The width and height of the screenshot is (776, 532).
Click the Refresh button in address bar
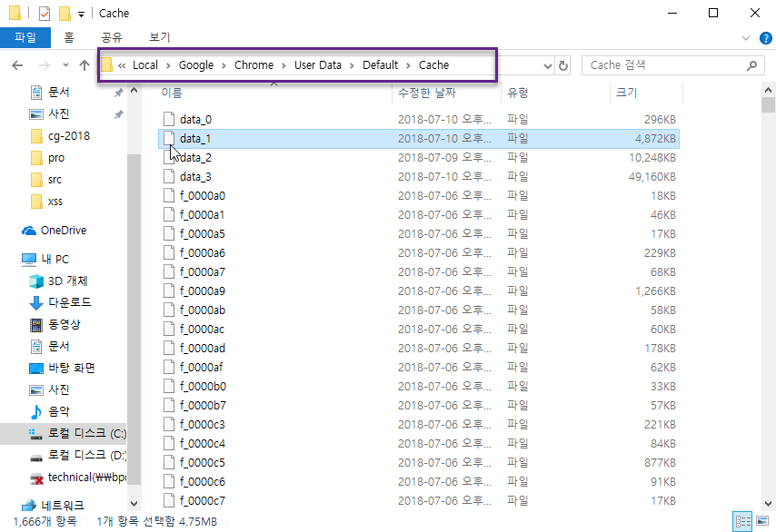pos(563,65)
